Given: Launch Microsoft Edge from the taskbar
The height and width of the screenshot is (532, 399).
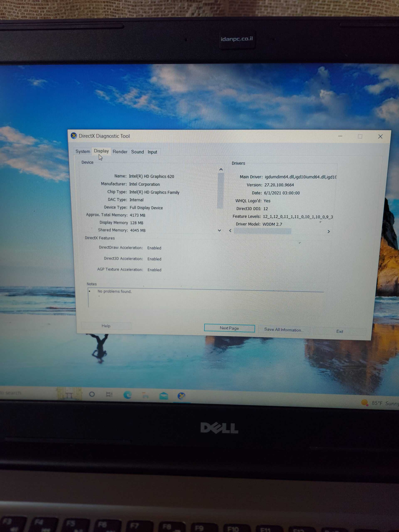Looking at the screenshot, I should (127, 395).
